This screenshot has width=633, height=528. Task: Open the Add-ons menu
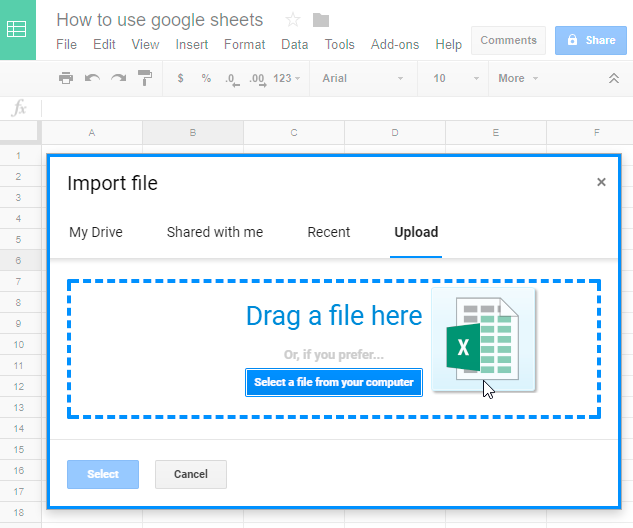395,44
